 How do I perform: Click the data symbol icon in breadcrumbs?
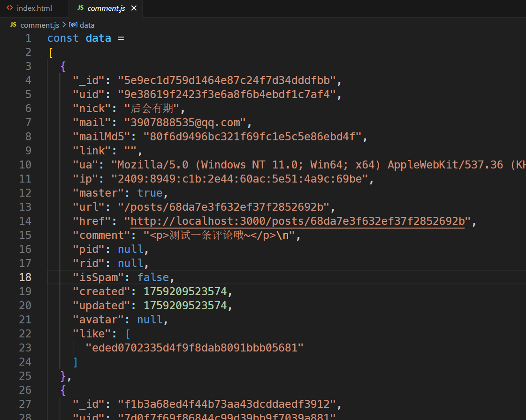[x=73, y=25]
